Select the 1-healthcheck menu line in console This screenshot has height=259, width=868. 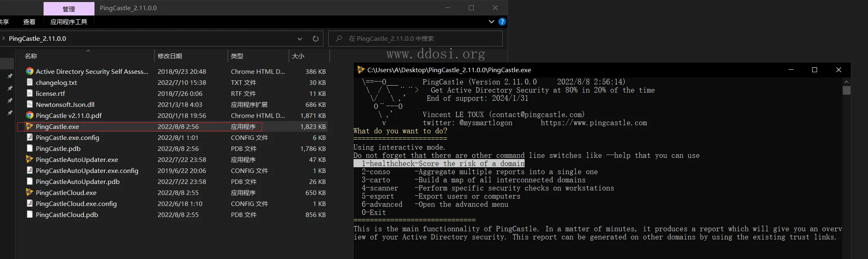pos(439,164)
